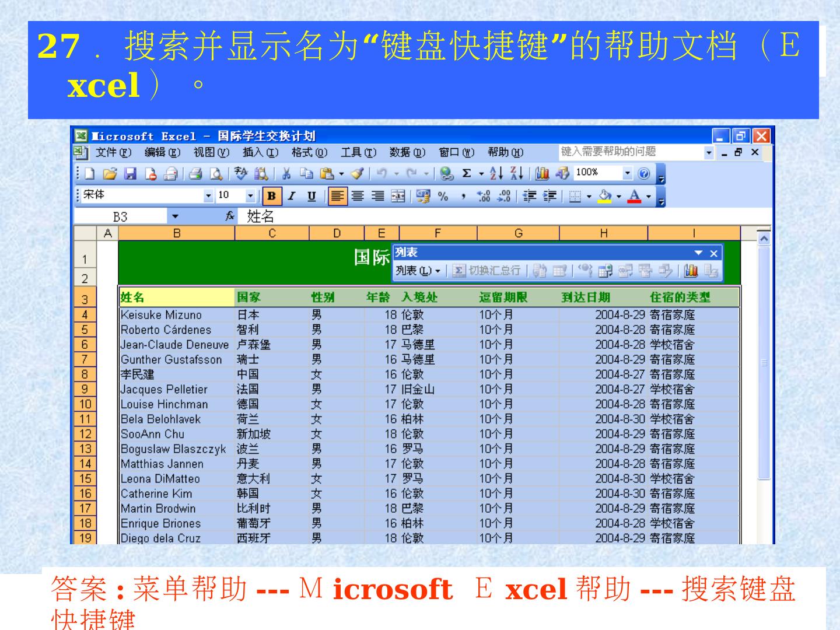Click the Paste clipboard icon

tap(326, 173)
